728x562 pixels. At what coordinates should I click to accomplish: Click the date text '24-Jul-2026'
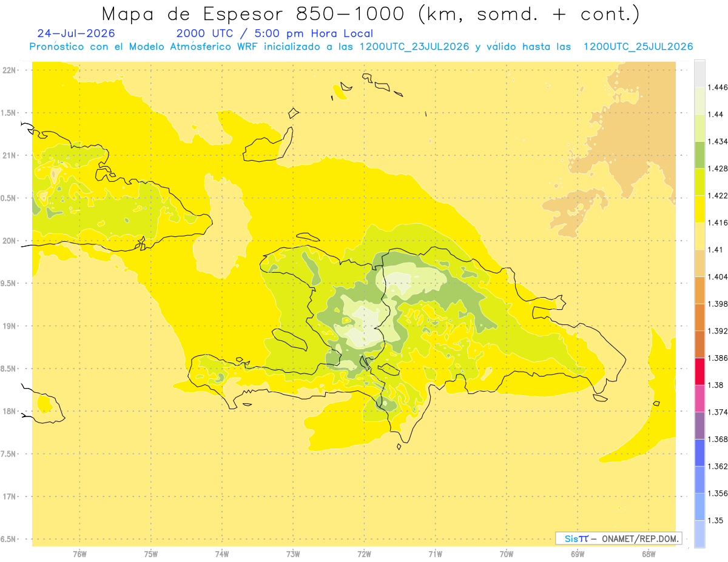pyautogui.click(x=76, y=33)
